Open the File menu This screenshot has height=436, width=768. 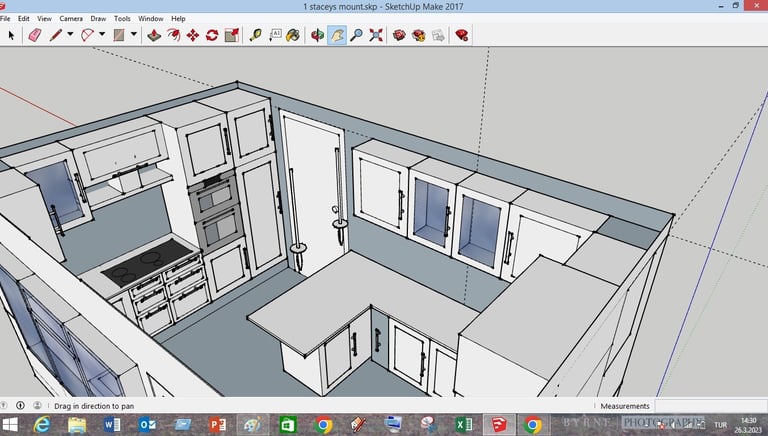pos(5,19)
